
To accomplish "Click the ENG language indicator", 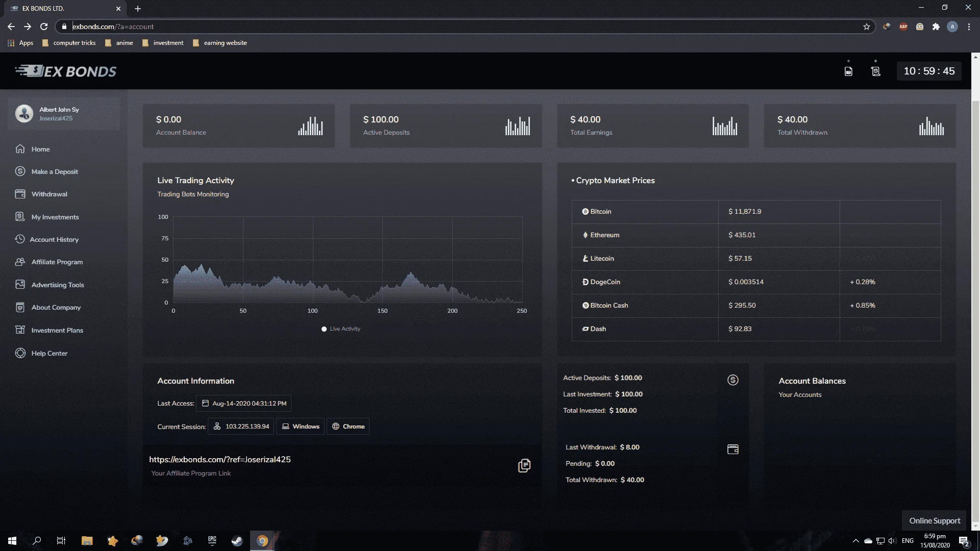I will tap(908, 541).
